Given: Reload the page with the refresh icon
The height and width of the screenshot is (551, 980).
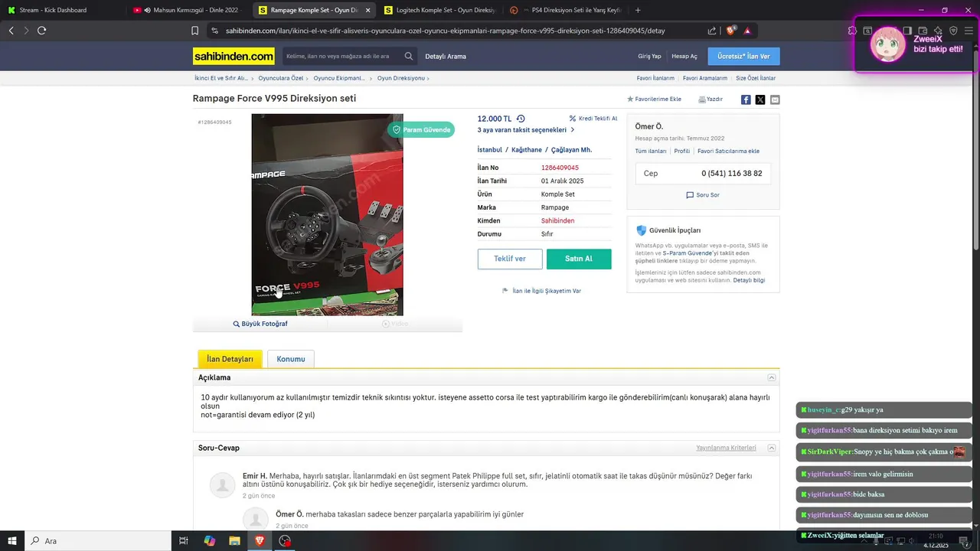Looking at the screenshot, I should point(41,31).
